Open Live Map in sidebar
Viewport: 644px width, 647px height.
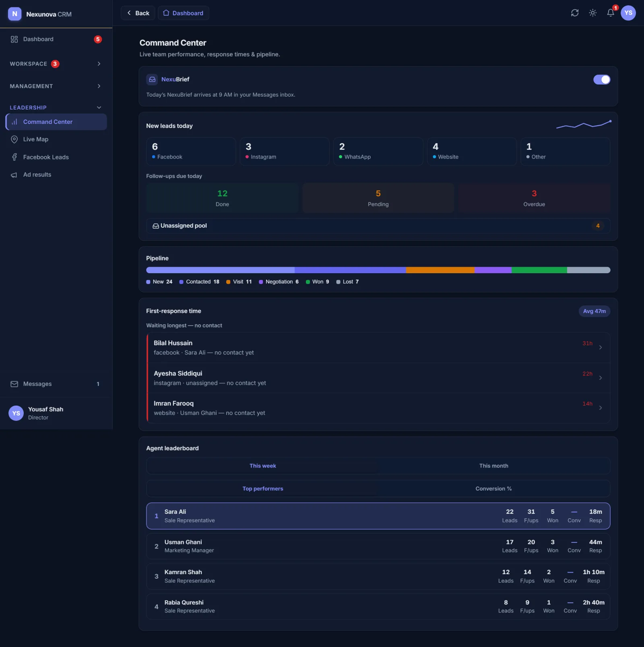[x=56, y=139]
